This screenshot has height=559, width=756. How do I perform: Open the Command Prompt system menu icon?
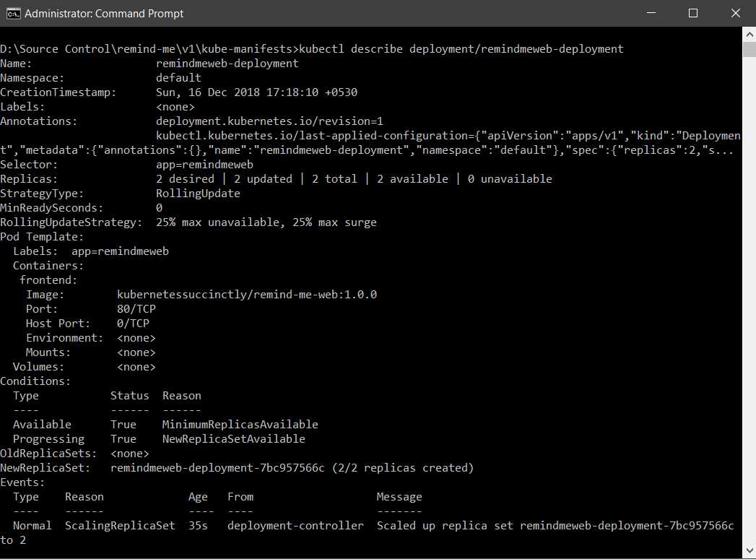coord(13,13)
